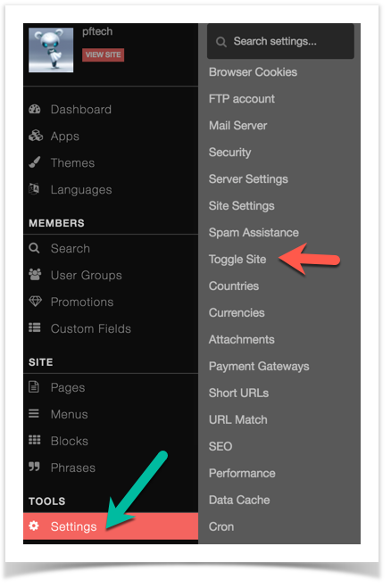Click the pftech robot avatar thumbnail
391x588 pixels.
(x=51, y=50)
